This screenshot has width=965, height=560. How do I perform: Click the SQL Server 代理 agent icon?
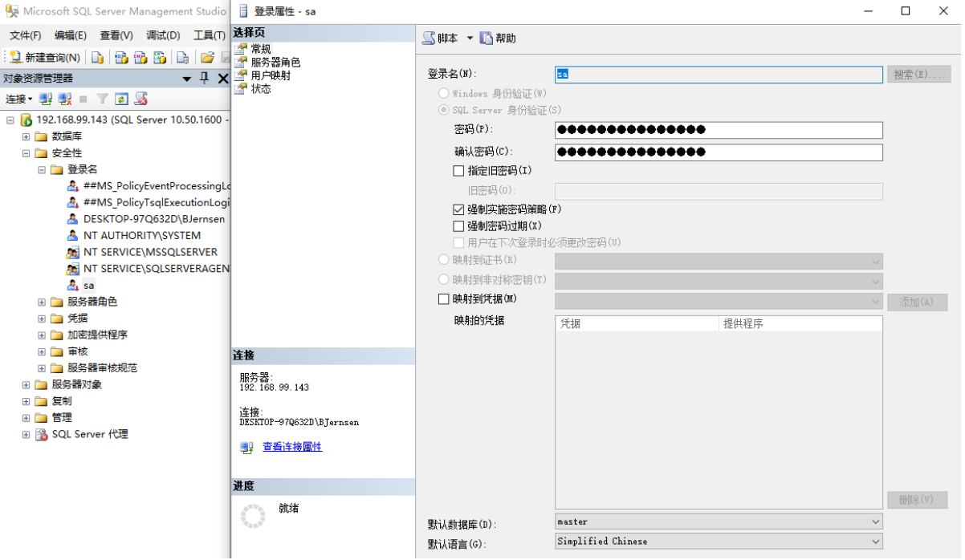click(x=42, y=434)
